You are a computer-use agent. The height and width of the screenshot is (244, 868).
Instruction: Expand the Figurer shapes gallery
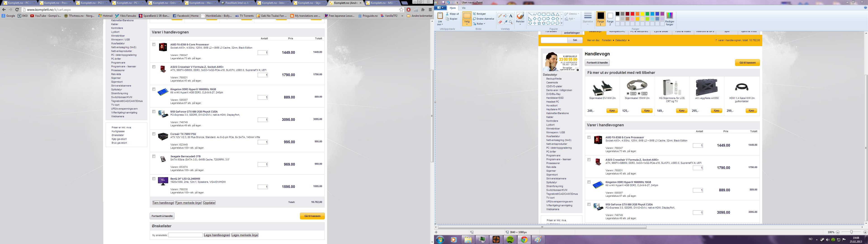pos(562,23)
